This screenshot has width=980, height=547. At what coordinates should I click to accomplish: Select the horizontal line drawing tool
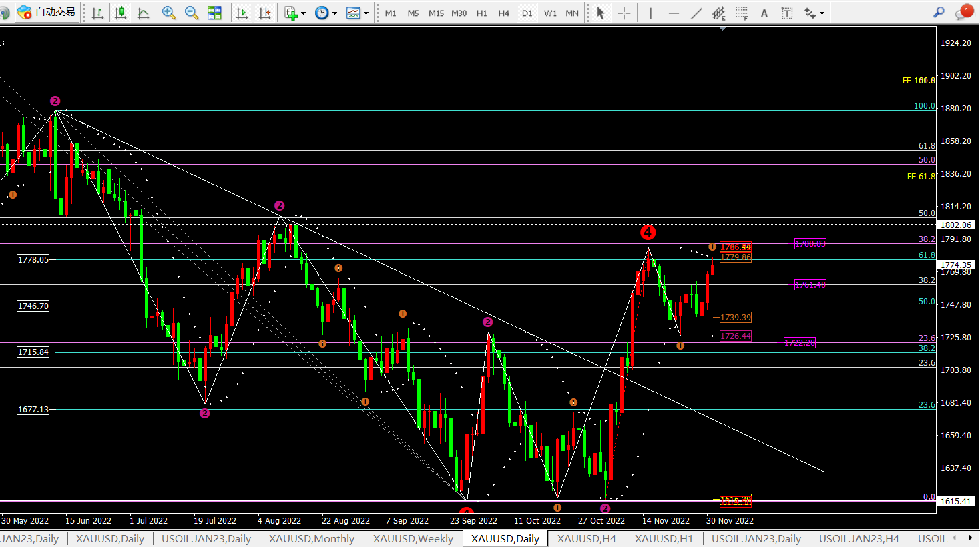(x=673, y=13)
